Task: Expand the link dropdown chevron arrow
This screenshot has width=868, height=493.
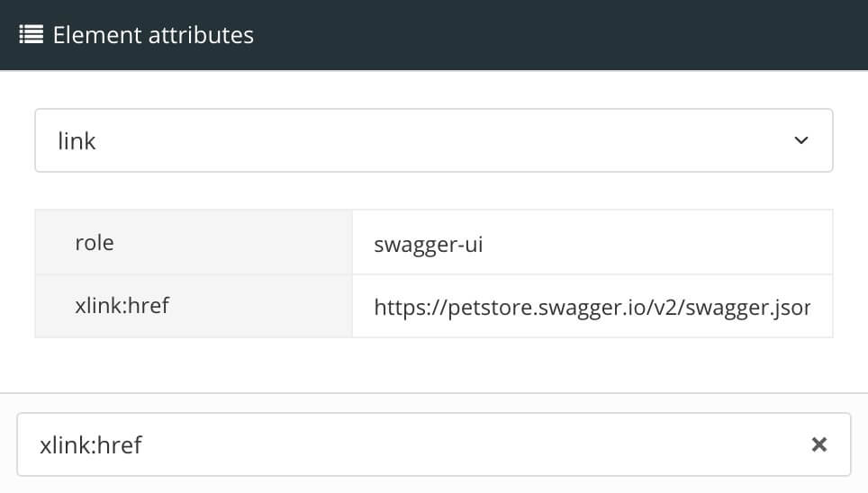Action: click(801, 140)
